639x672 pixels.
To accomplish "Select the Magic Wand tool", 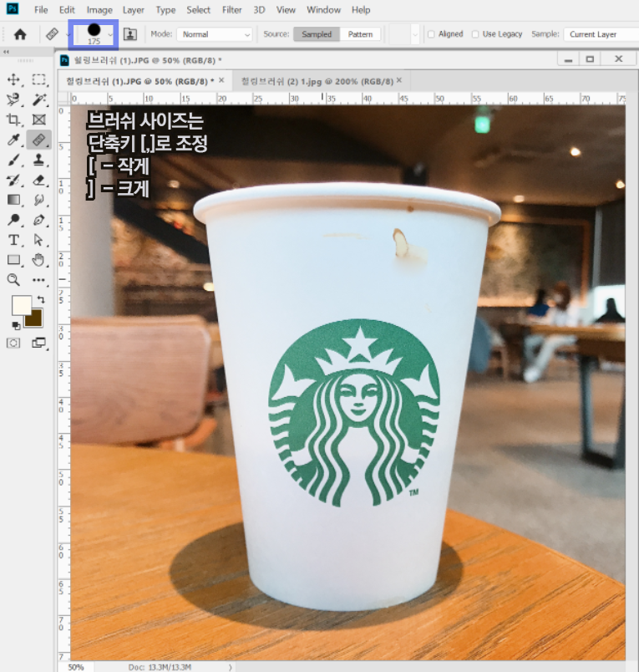I will tap(39, 99).
